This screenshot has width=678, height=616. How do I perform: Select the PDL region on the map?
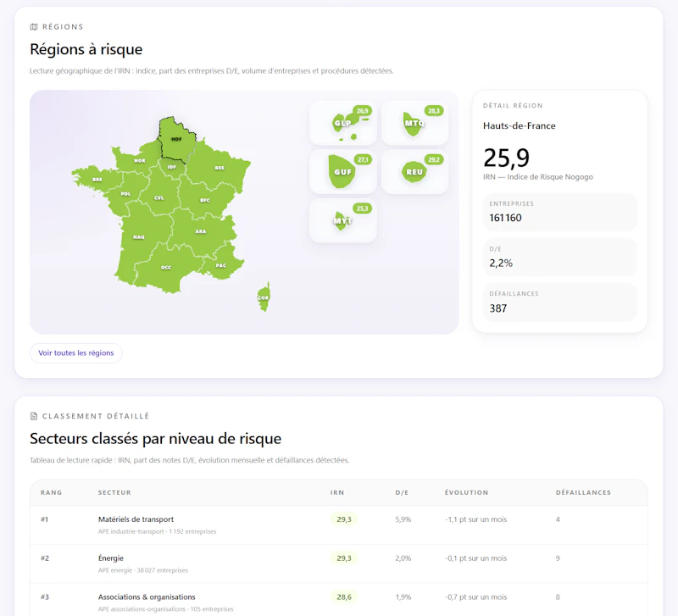[125, 194]
